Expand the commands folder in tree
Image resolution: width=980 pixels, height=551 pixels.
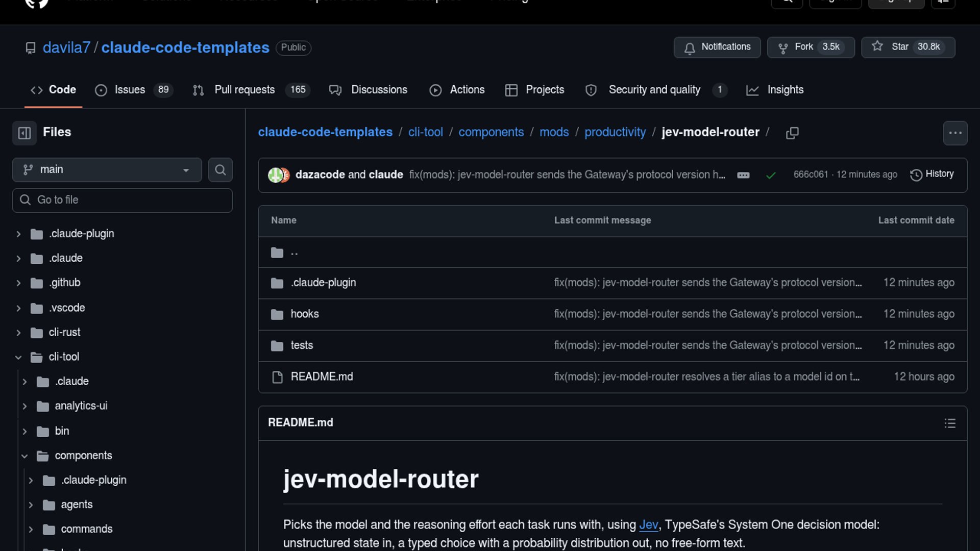click(31, 530)
